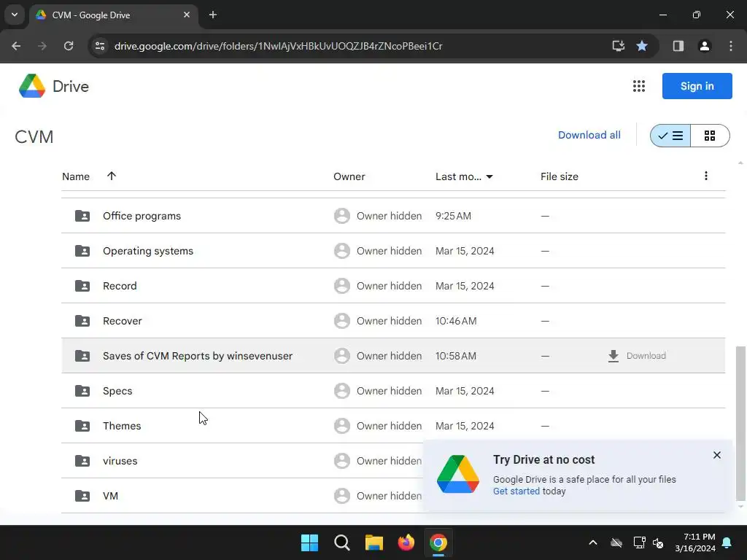Select the Operating systems folder name
The height and width of the screenshot is (560, 747).
(x=148, y=251)
